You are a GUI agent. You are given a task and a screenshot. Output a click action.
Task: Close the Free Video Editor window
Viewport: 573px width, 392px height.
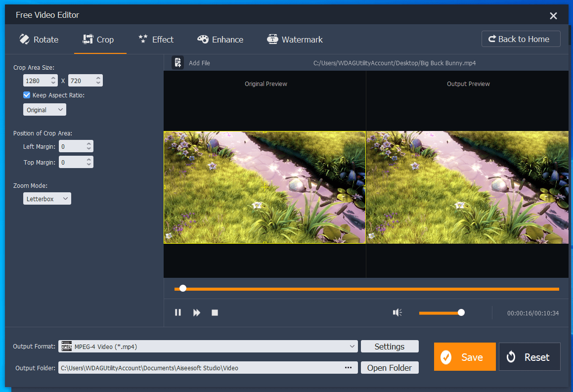tap(553, 15)
